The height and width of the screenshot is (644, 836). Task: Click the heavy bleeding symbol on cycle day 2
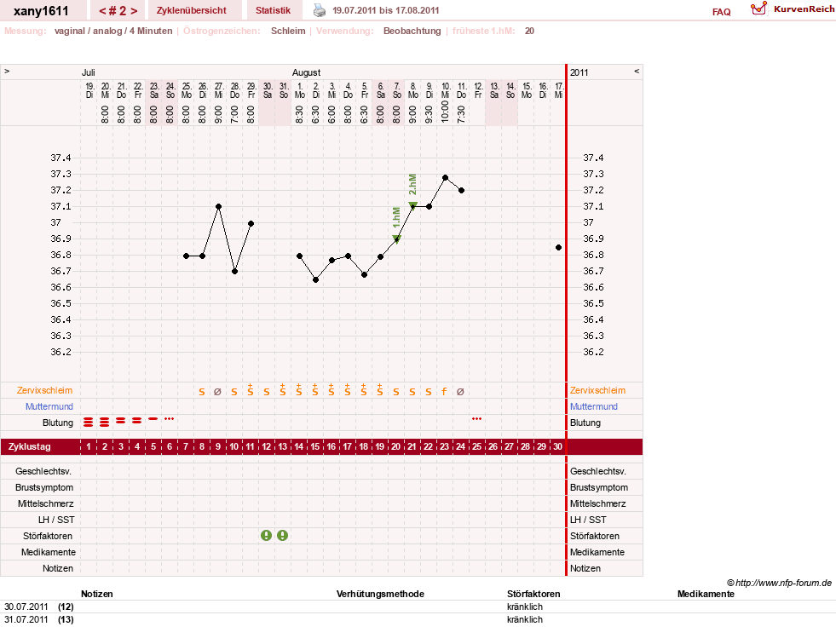pos(105,423)
